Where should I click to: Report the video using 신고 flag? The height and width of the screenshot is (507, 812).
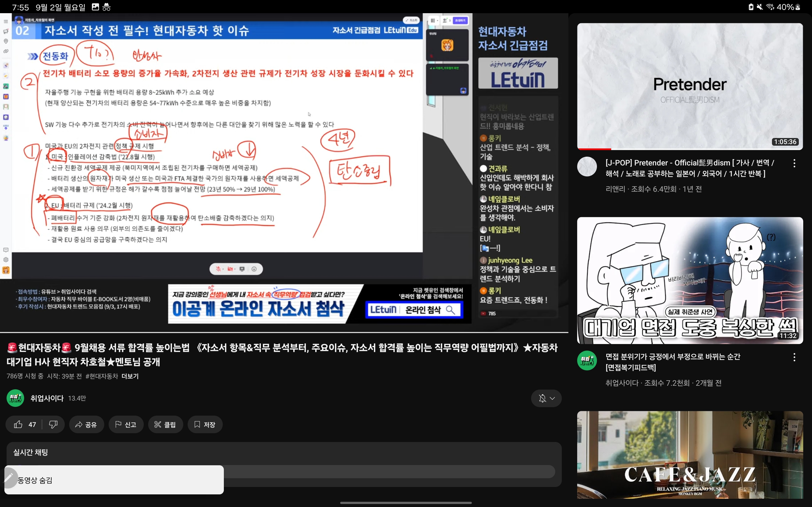pos(126,424)
